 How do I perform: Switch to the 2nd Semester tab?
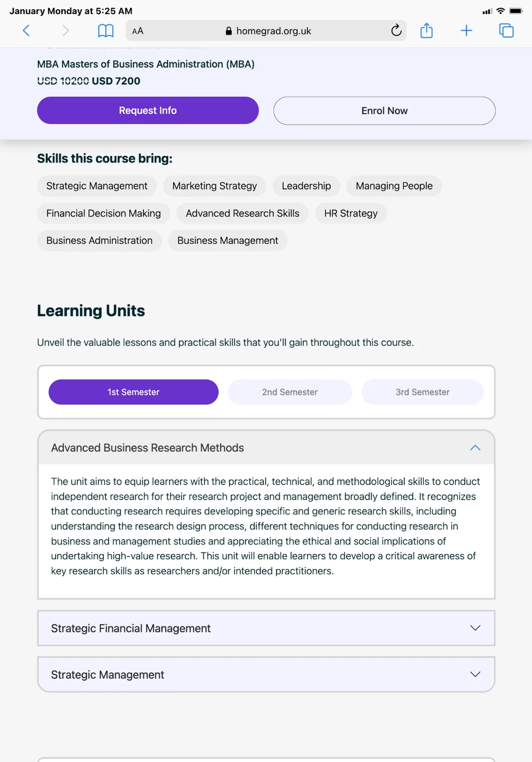tap(290, 392)
